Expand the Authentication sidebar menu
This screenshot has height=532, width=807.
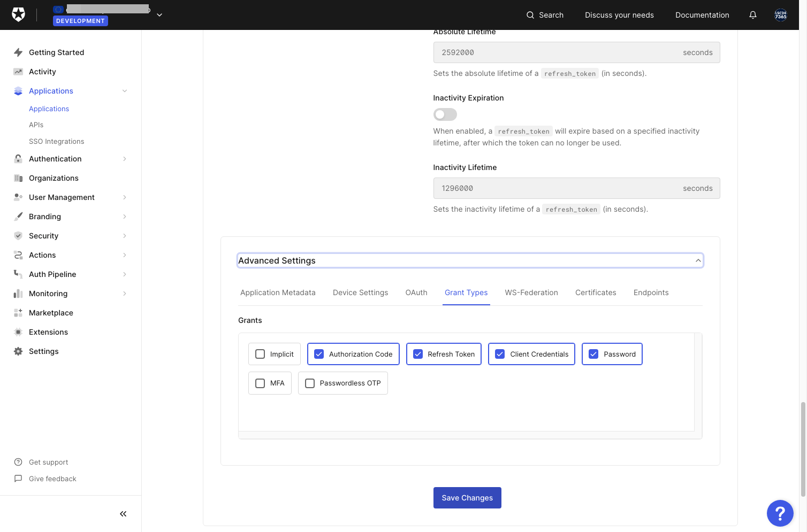(x=125, y=159)
